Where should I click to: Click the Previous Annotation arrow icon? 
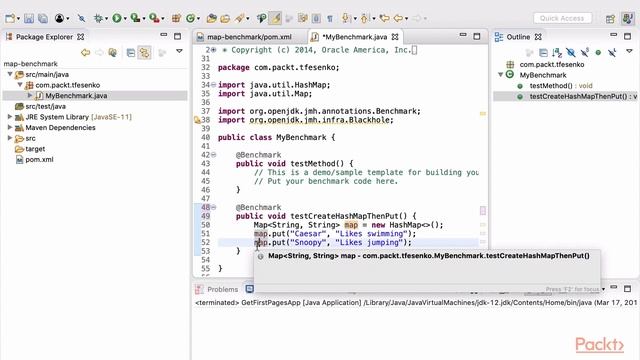pos(364,18)
